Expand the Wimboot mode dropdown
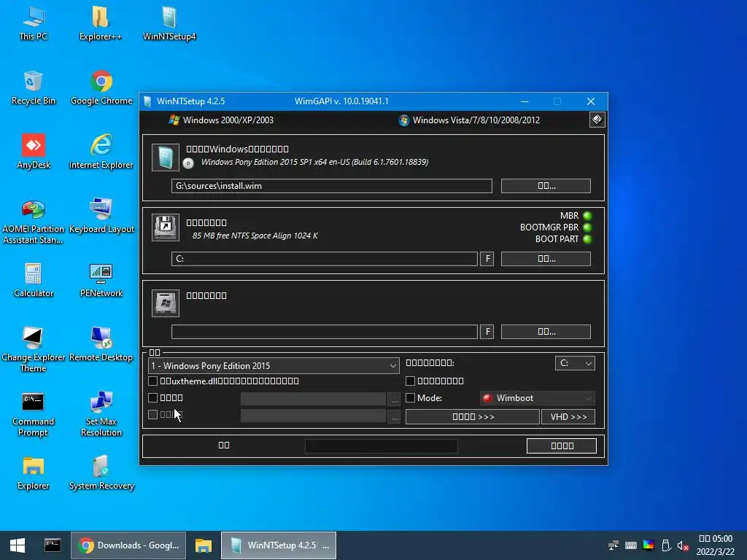This screenshot has width=747, height=560. tap(538, 398)
